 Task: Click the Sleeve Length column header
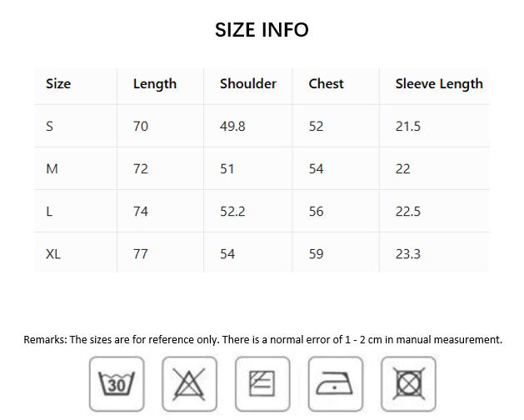tap(439, 83)
